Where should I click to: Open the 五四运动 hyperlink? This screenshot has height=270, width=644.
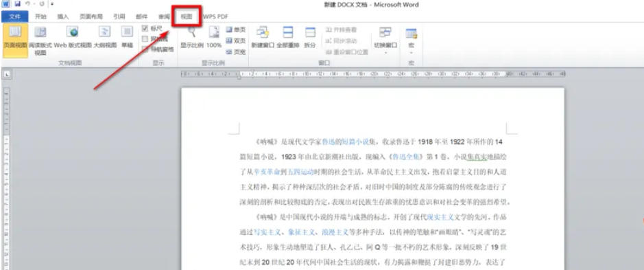click(x=300, y=172)
